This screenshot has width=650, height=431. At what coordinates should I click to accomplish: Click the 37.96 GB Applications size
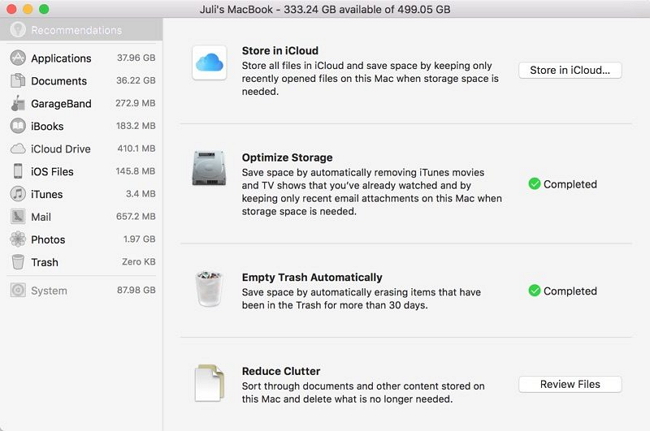(136, 58)
